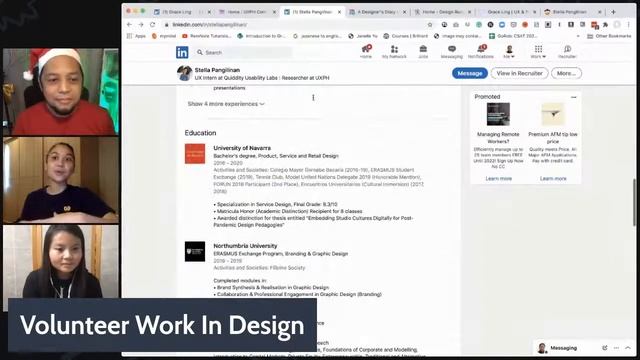Click Learn more under Managing Remote Workers
This screenshot has height=360, width=640.
tap(498, 178)
